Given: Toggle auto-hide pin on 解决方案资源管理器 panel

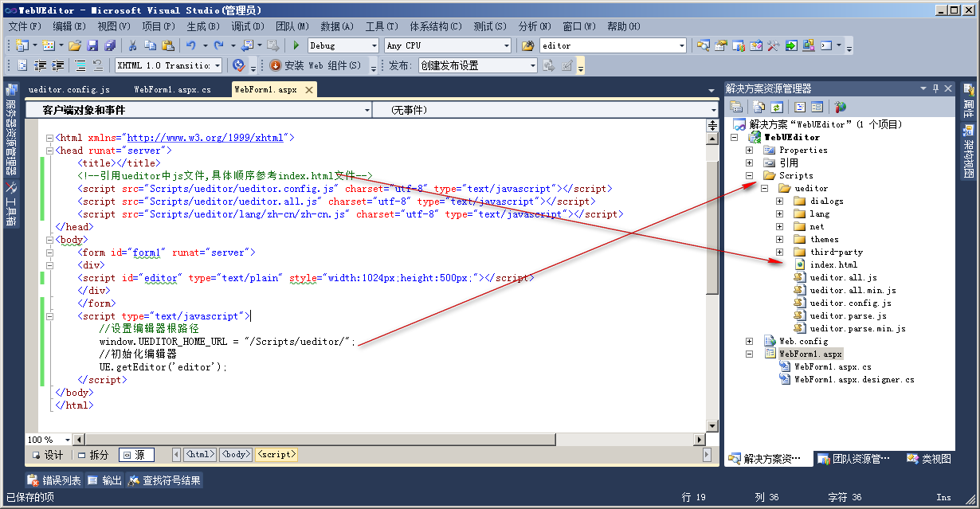Looking at the screenshot, I should (x=936, y=88).
